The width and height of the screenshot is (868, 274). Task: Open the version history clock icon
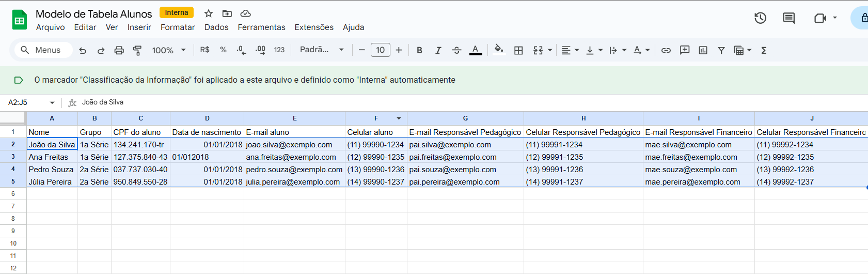pyautogui.click(x=760, y=18)
